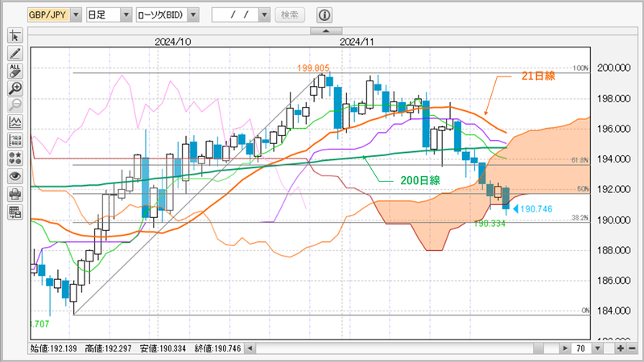Select the pencil drawing tool
Screen dimensions: 644x362
click(15, 53)
